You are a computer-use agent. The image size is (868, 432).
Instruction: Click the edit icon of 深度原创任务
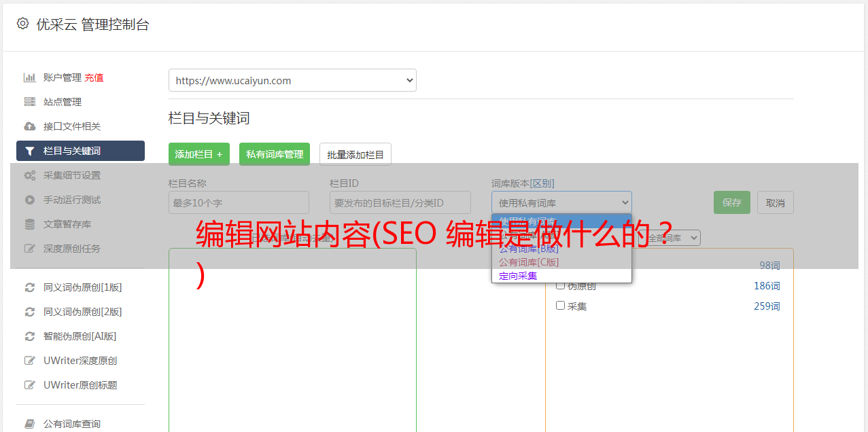(x=29, y=249)
